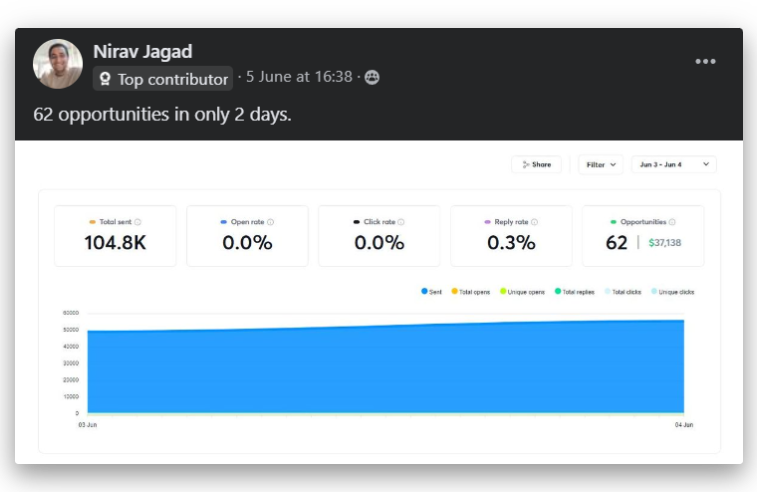
Task: Open the post options three-dots menu
Action: tap(705, 62)
